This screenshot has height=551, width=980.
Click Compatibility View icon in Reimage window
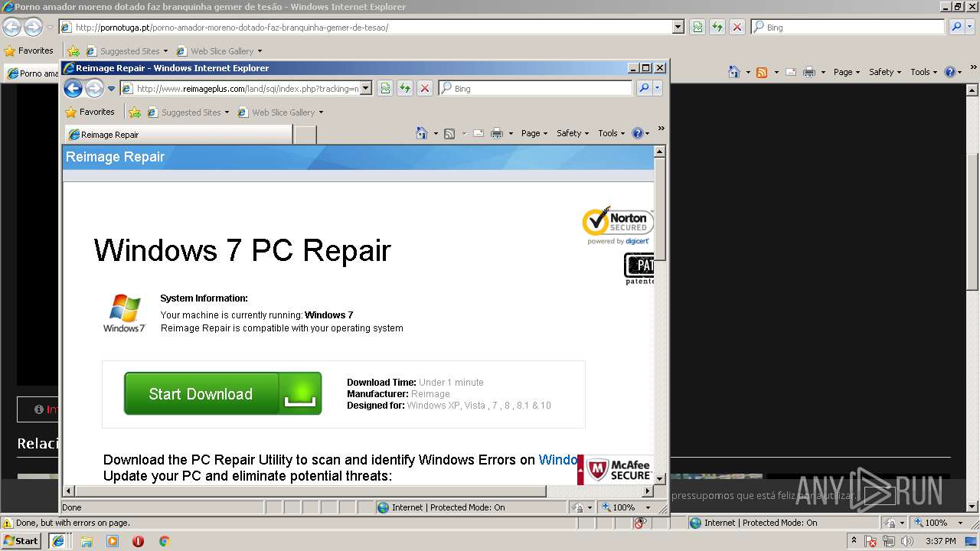(x=385, y=89)
